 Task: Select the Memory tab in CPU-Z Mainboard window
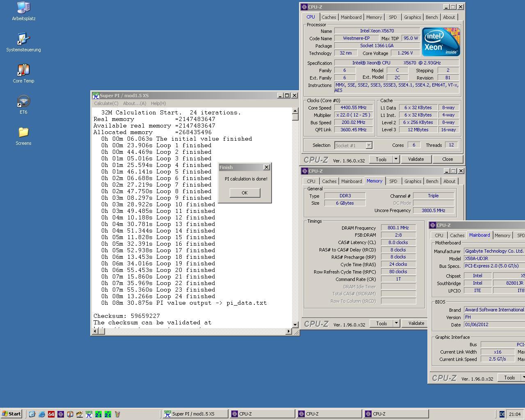pyautogui.click(x=502, y=235)
